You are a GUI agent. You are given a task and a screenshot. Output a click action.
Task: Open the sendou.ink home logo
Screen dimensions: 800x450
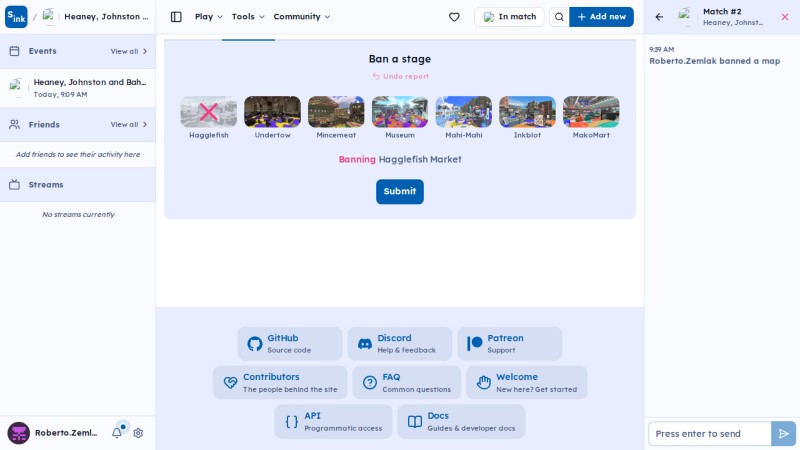[16, 17]
